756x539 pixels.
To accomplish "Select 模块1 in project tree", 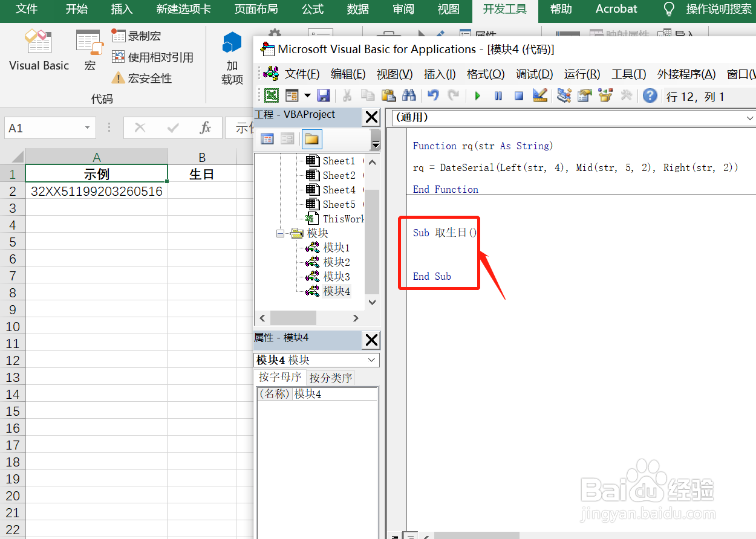I will click(x=336, y=248).
